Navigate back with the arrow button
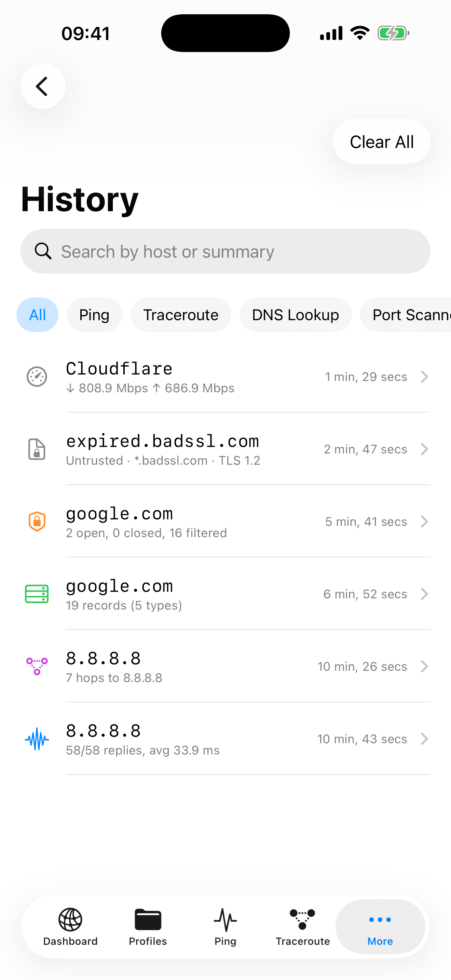 coord(43,86)
